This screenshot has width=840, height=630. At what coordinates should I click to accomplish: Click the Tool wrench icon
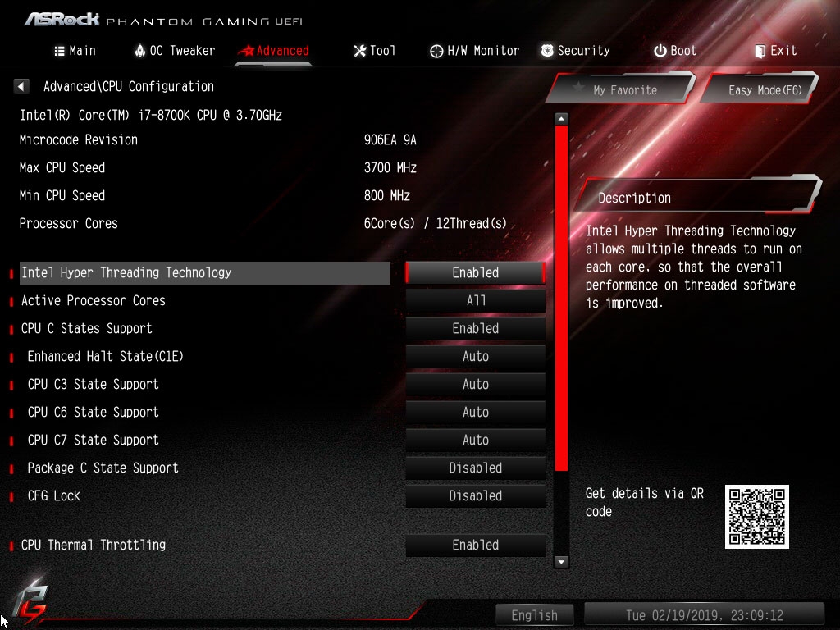pyautogui.click(x=360, y=51)
